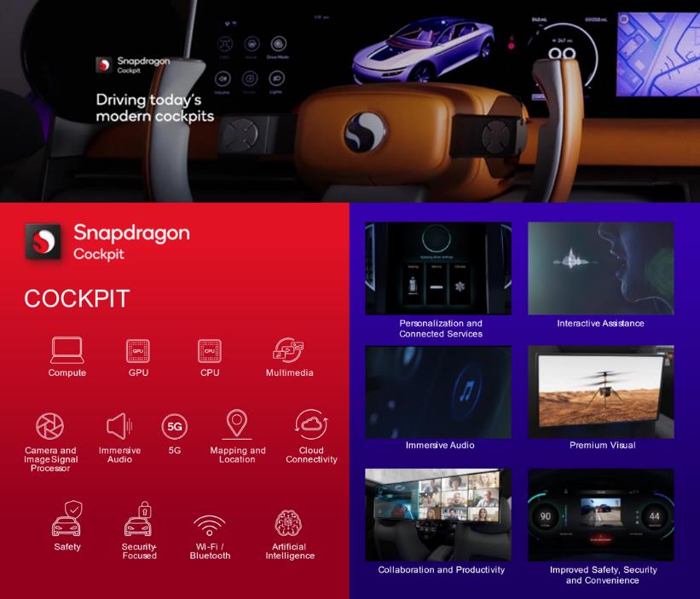Click the COCKPIT heading text
The height and width of the screenshot is (599, 700).
click(x=77, y=298)
